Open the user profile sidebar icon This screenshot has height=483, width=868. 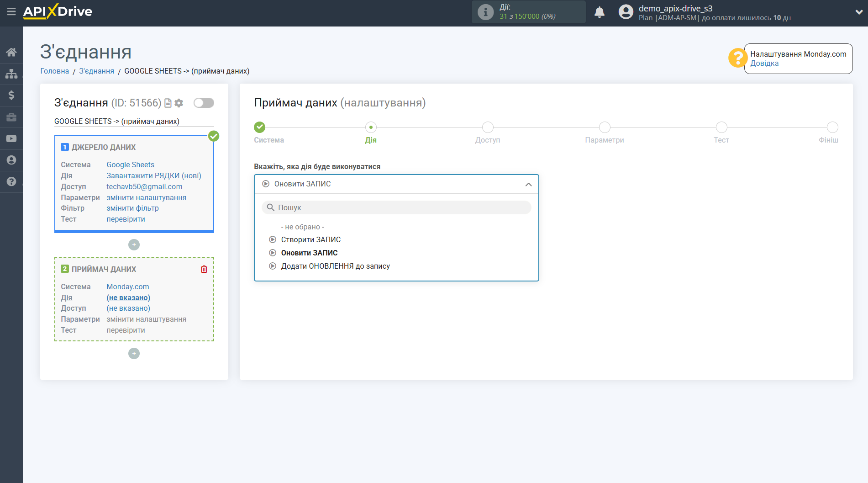pos(11,160)
